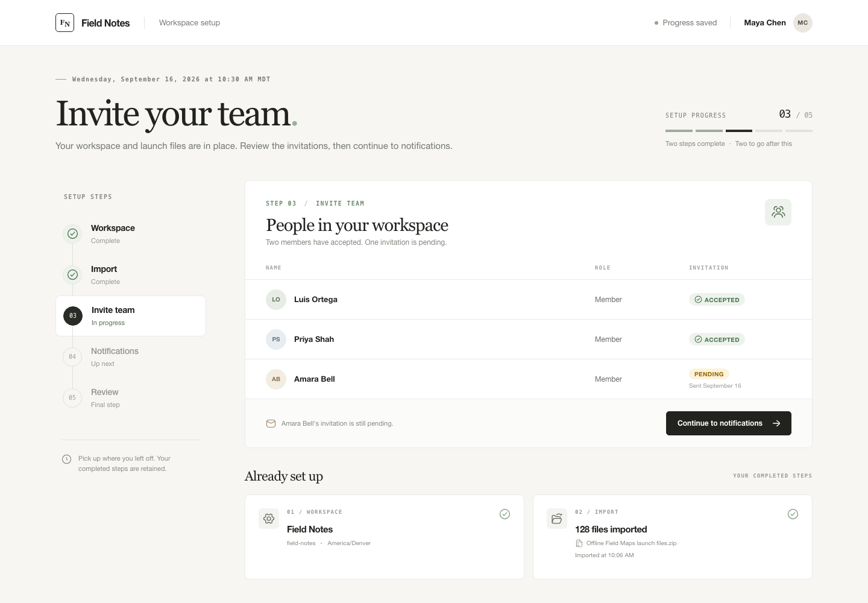Click the Maya Chen user name
This screenshot has height=603, width=868.
click(x=765, y=23)
